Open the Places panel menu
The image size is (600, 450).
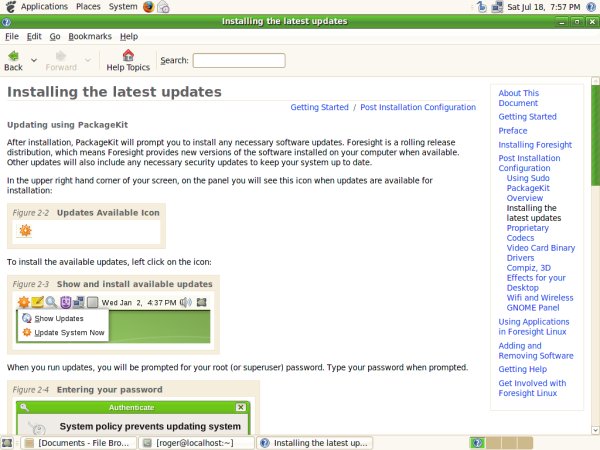[88, 7]
